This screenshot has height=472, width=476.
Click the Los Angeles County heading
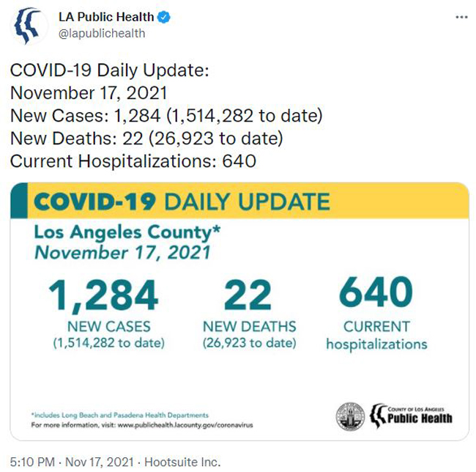(127, 232)
